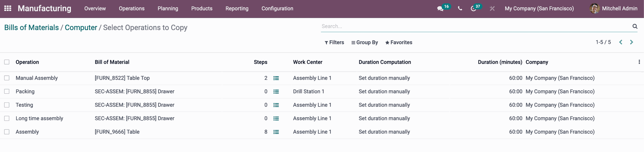Expand the Filters dropdown
Screen dimensions: 644x152
click(334, 43)
